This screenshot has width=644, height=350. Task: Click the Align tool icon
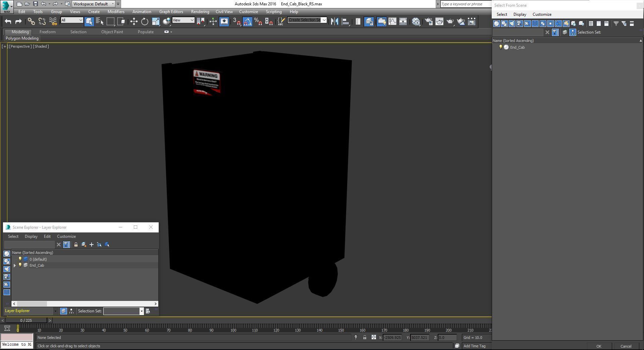pos(345,21)
